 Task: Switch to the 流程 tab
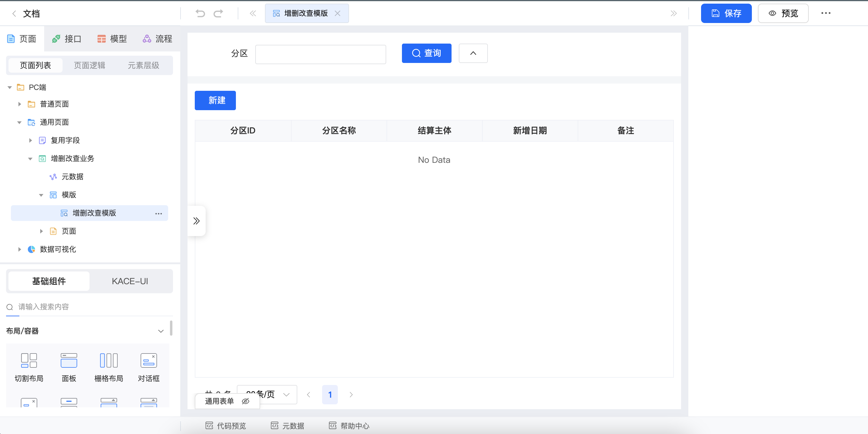tap(157, 39)
